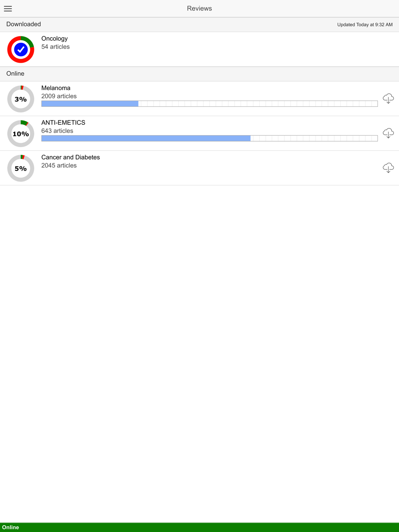
Task: Tap the green Online status bar
Action: (x=199, y=527)
